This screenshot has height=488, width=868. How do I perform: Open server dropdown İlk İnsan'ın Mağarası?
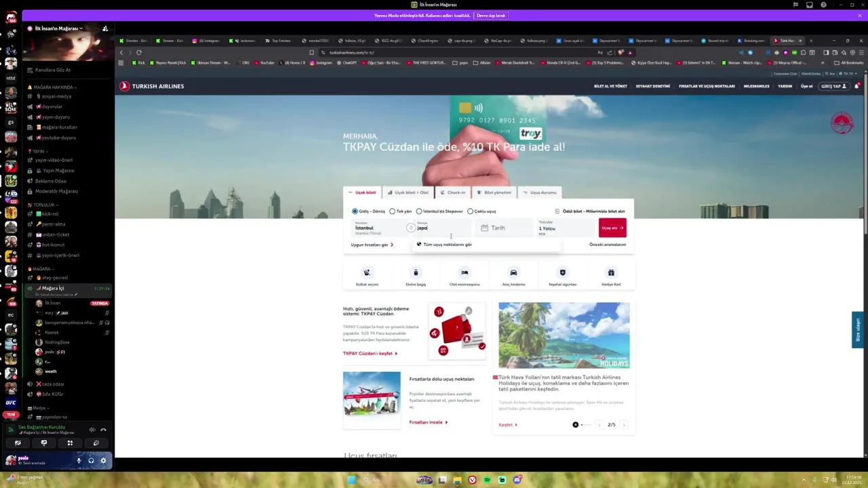click(58, 28)
